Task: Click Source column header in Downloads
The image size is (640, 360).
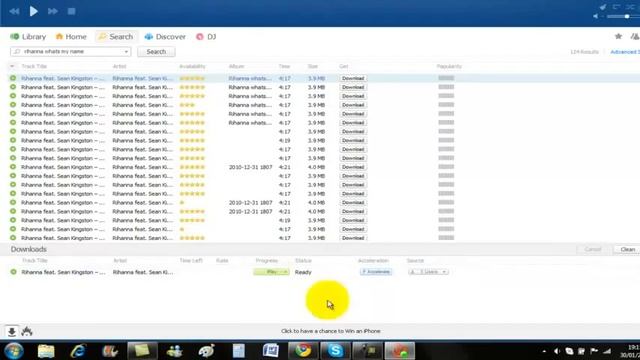Action: [x=415, y=260]
